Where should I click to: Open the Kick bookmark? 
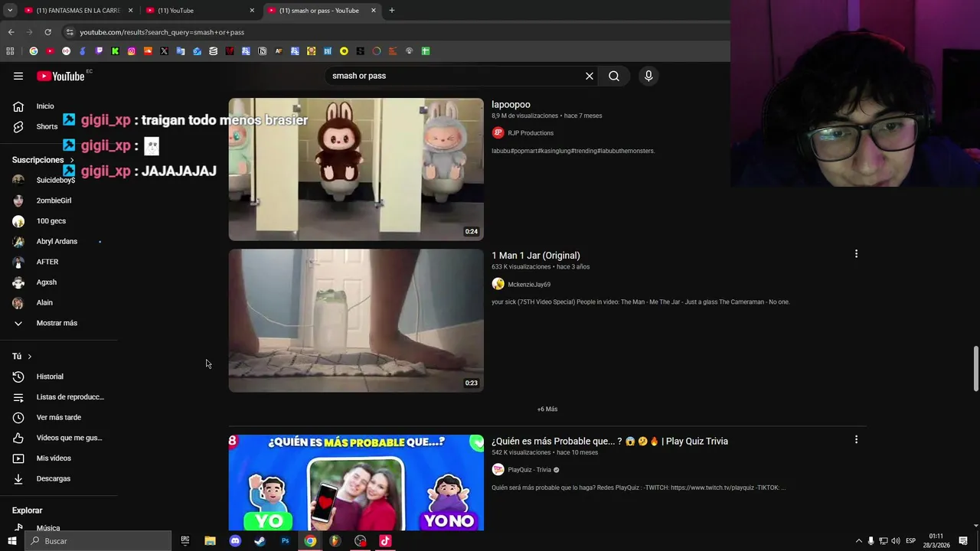point(115,51)
